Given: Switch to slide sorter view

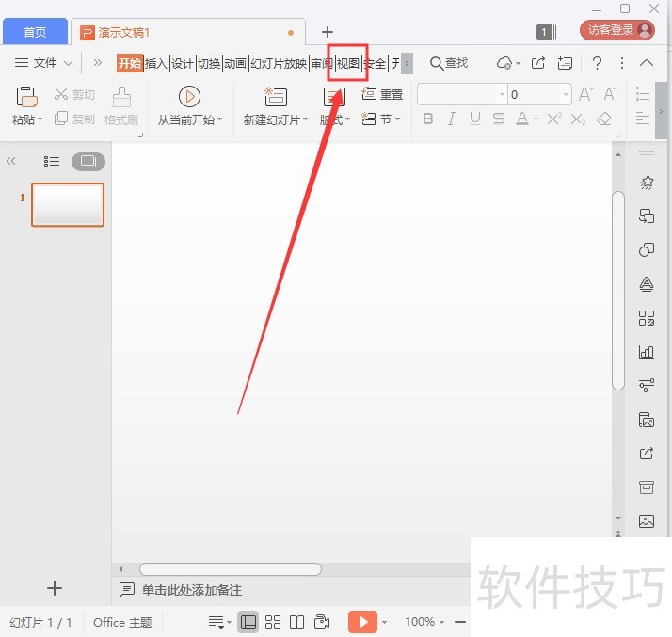Looking at the screenshot, I should tap(273, 622).
